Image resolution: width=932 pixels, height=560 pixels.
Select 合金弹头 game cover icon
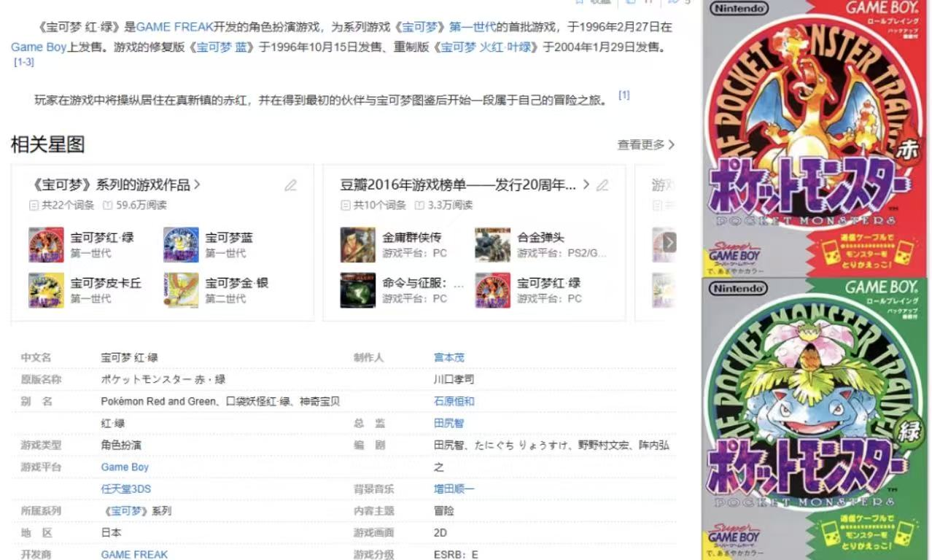click(x=492, y=245)
